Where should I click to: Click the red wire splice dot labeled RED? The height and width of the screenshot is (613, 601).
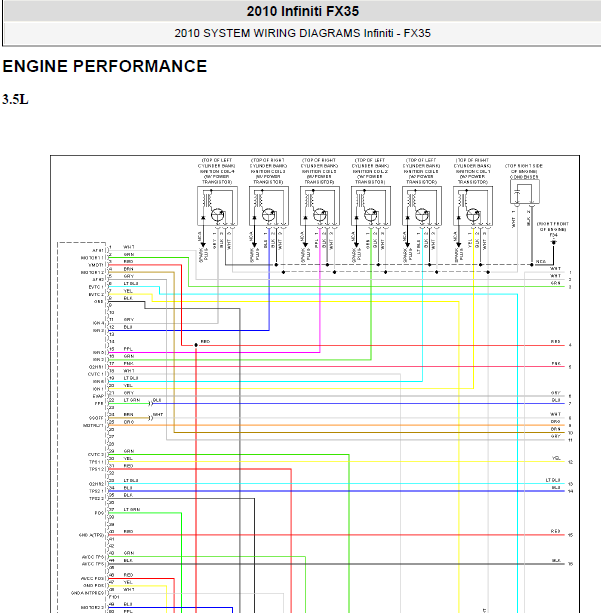(x=196, y=345)
